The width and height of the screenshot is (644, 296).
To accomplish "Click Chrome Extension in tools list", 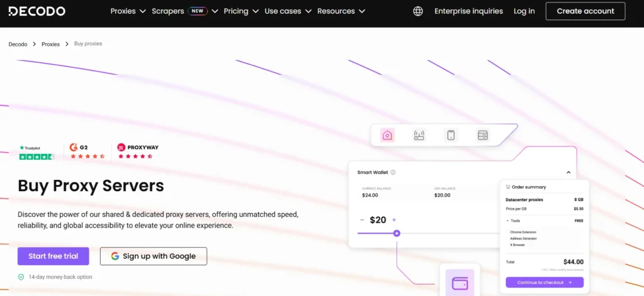I will click(523, 232).
